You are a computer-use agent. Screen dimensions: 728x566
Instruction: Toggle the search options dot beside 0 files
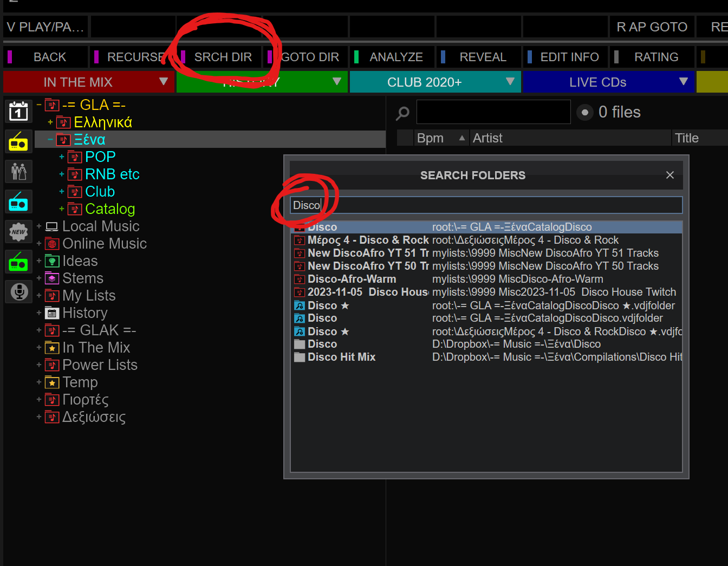pos(584,113)
